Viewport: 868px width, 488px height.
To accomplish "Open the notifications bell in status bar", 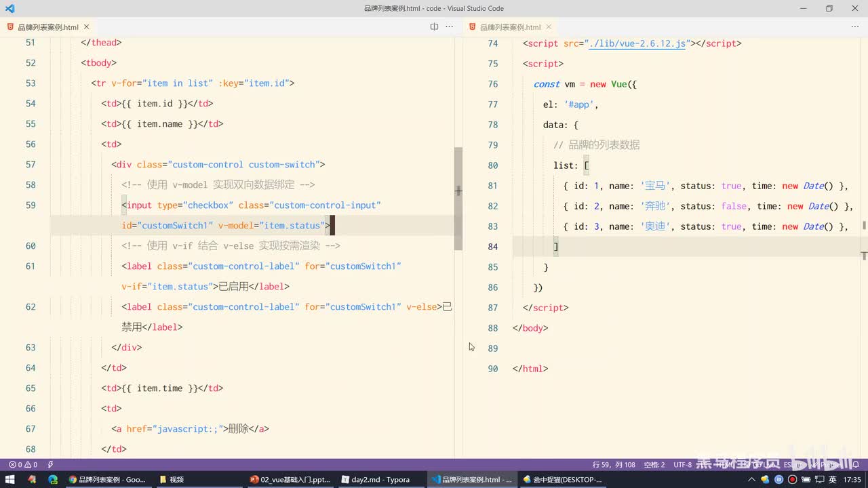I will point(854,465).
